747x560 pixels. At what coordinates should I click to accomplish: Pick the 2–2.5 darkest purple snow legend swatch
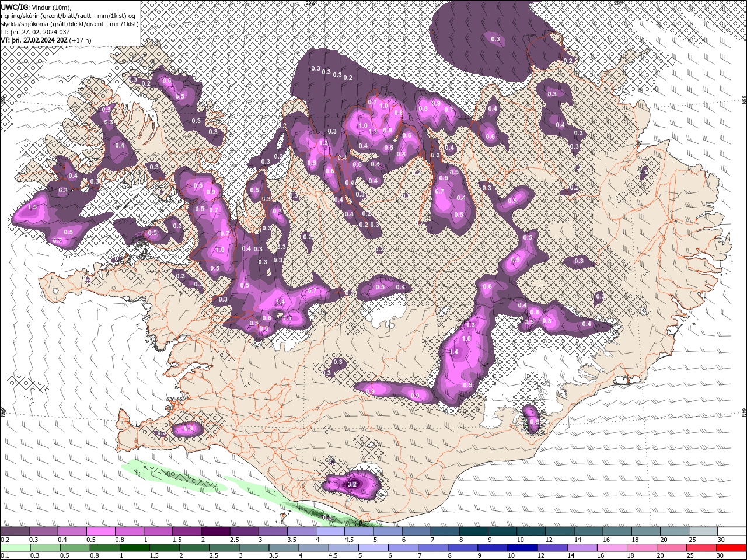pyautogui.click(x=215, y=531)
